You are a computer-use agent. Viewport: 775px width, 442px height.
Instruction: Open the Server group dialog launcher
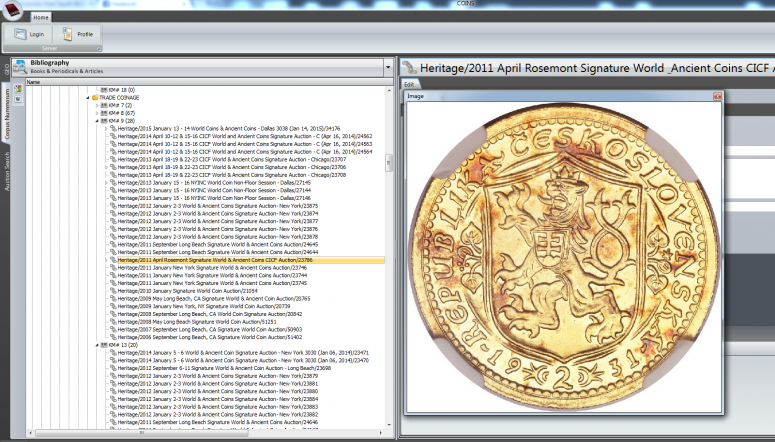pos(98,48)
